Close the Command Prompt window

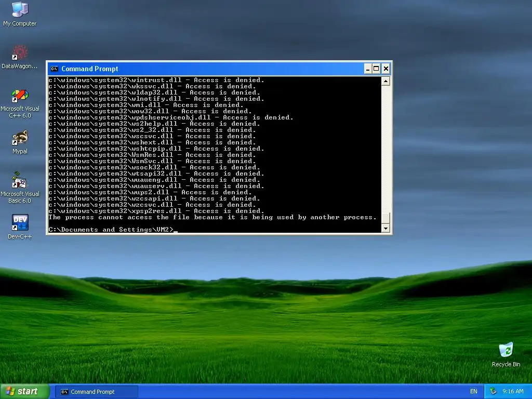click(x=386, y=69)
